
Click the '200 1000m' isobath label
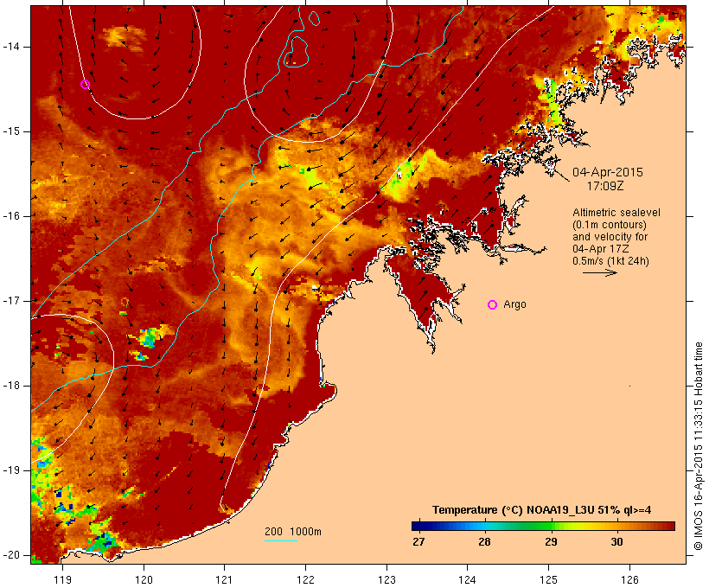pos(293,532)
